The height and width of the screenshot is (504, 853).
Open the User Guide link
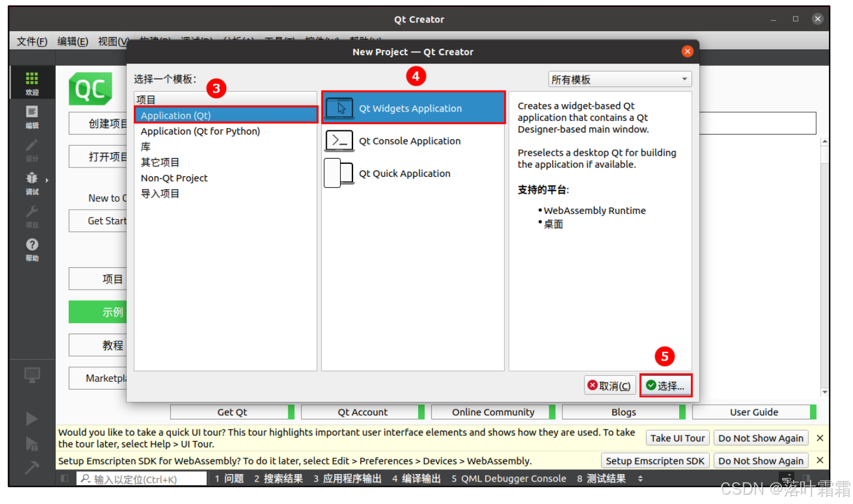coord(754,412)
